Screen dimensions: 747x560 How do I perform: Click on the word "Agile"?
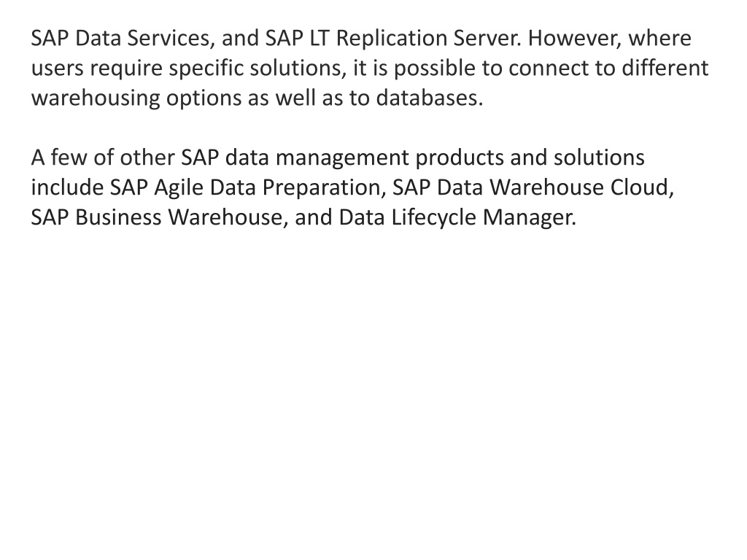pyautogui.click(x=179, y=189)
